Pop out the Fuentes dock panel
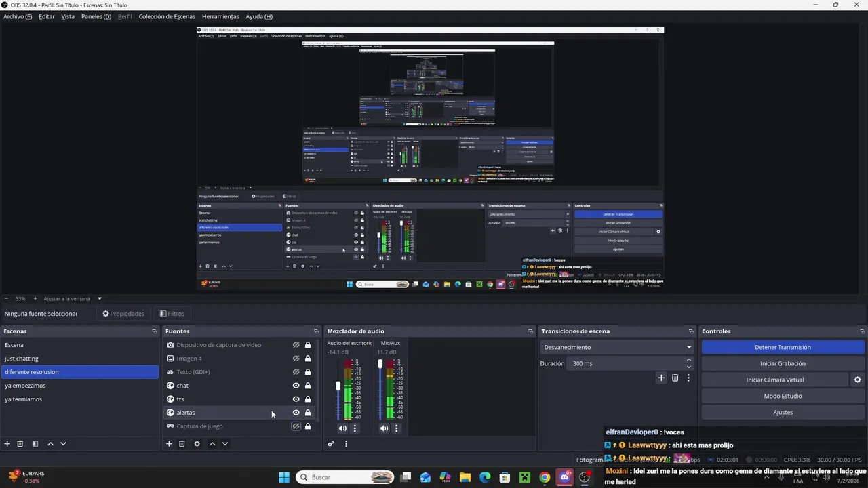This screenshot has width=868, height=488. (316, 331)
